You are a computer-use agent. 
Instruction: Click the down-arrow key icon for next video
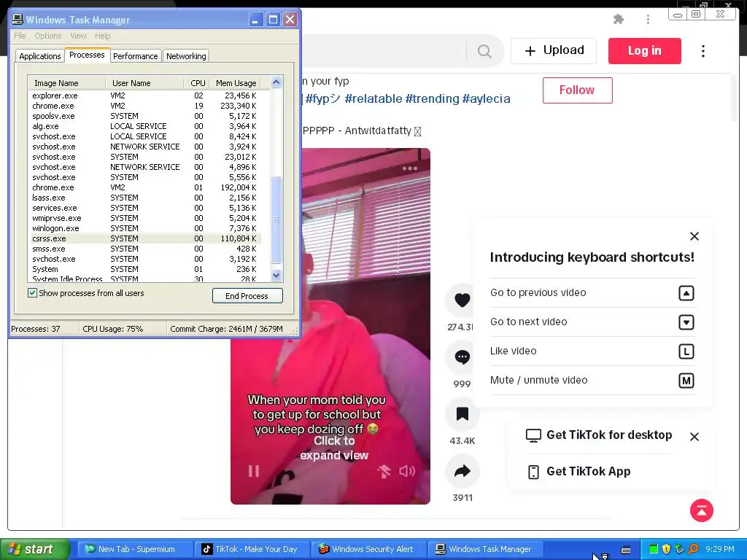pyautogui.click(x=686, y=322)
